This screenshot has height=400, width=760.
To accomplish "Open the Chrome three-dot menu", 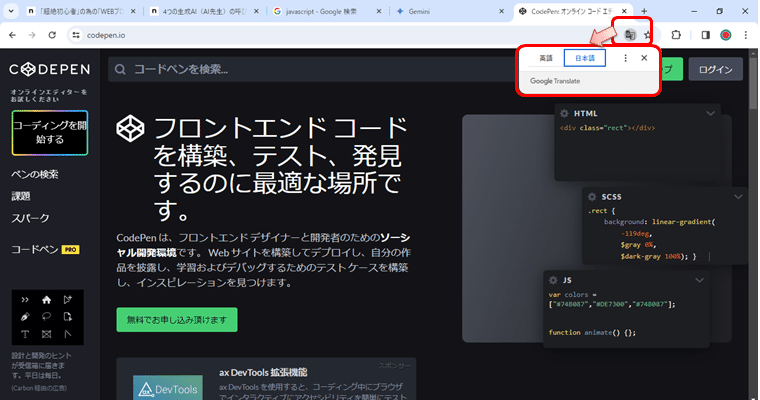I will (x=746, y=35).
